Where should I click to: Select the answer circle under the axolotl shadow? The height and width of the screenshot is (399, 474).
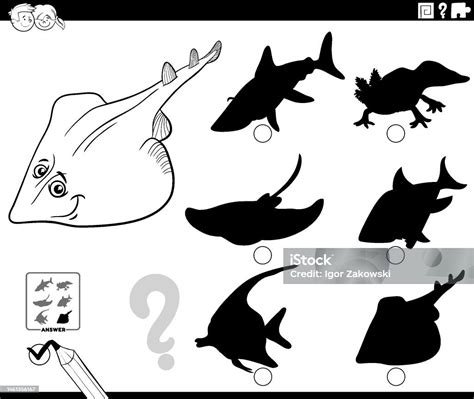pyautogui.click(x=396, y=133)
